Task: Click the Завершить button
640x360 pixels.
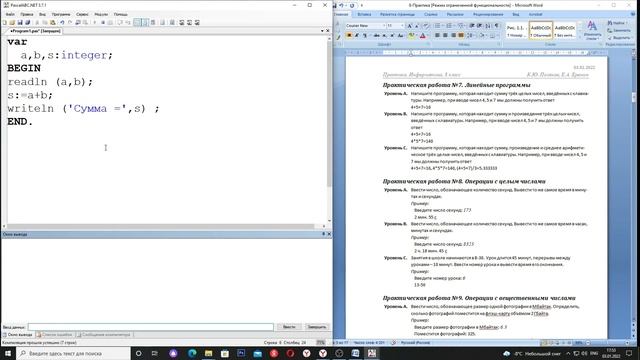Action: tap(317, 327)
